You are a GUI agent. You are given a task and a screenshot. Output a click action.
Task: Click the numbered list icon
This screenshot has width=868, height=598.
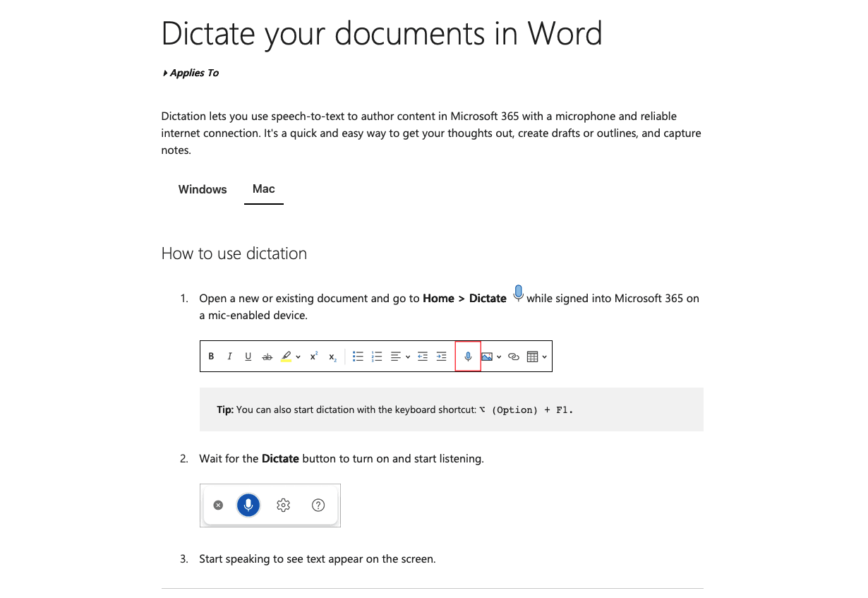[x=377, y=357]
